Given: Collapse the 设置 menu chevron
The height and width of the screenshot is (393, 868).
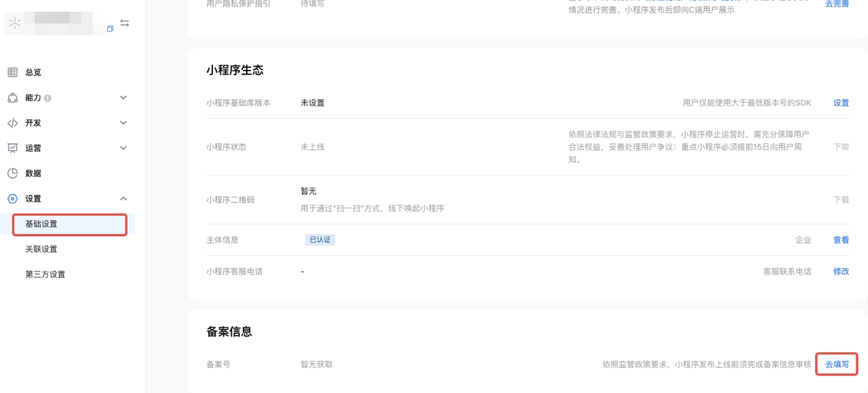Looking at the screenshot, I should 123,199.
